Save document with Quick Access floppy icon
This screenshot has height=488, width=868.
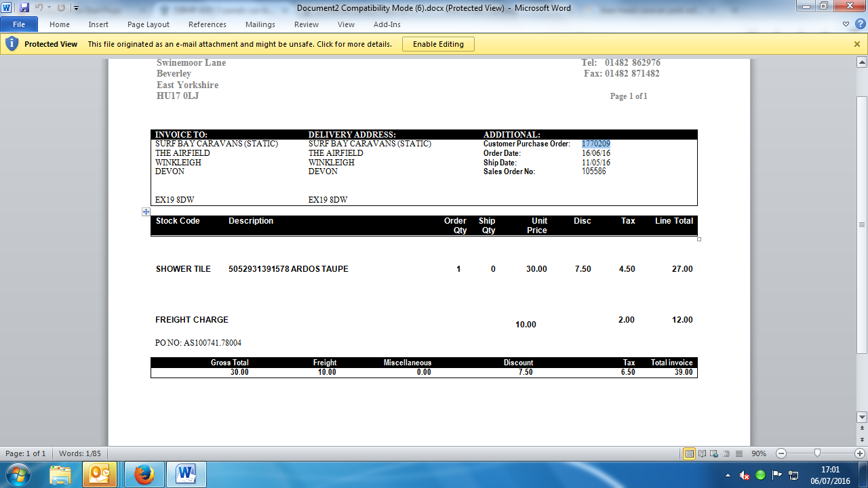[24, 8]
